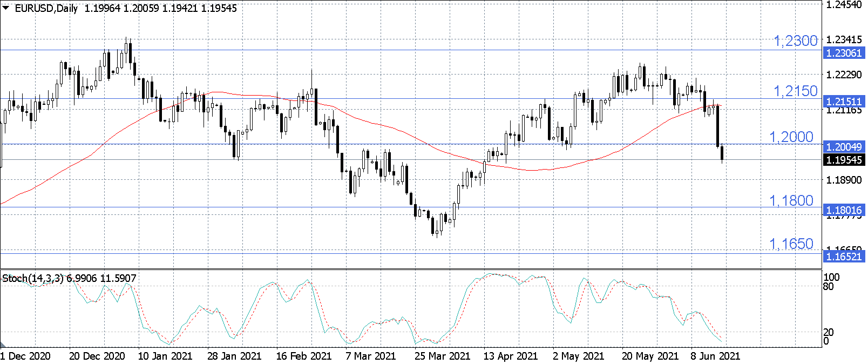
Task: Click the stochastic scale value 80
Action: coord(829,286)
